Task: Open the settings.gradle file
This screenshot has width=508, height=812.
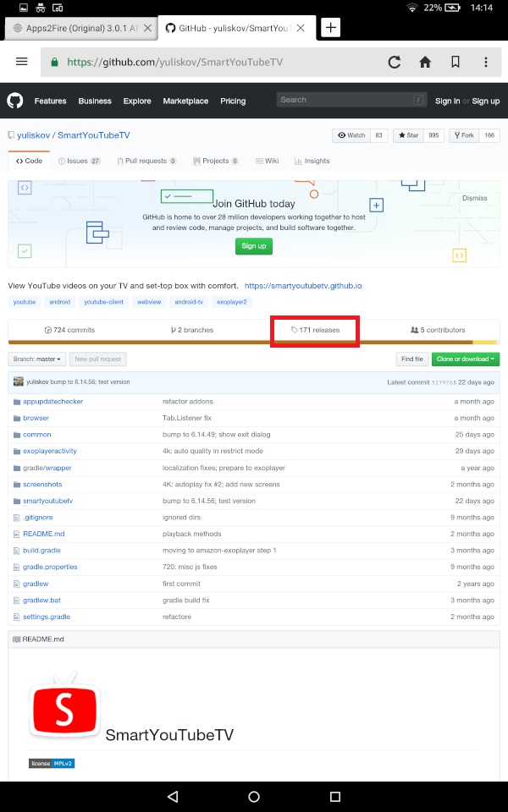Action: click(x=46, y=617)
